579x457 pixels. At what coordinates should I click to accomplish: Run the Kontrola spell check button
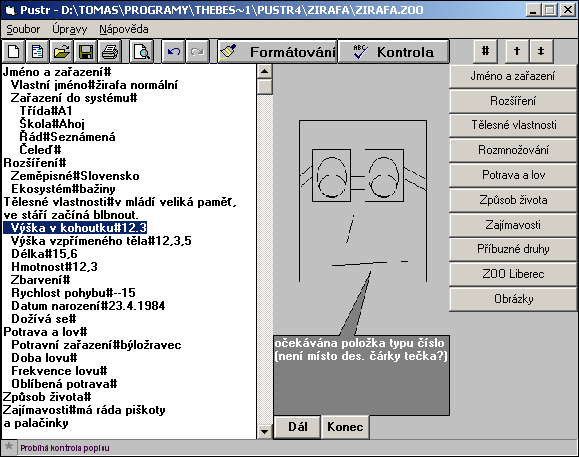(394, 52)
